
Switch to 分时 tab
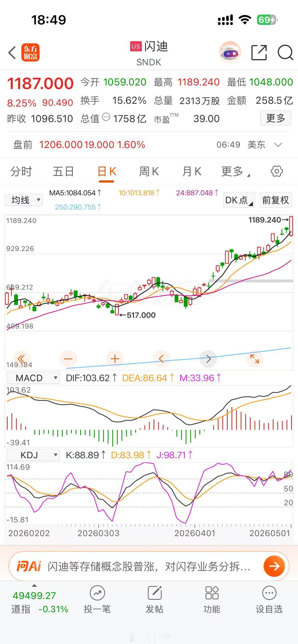coord(21,171)
